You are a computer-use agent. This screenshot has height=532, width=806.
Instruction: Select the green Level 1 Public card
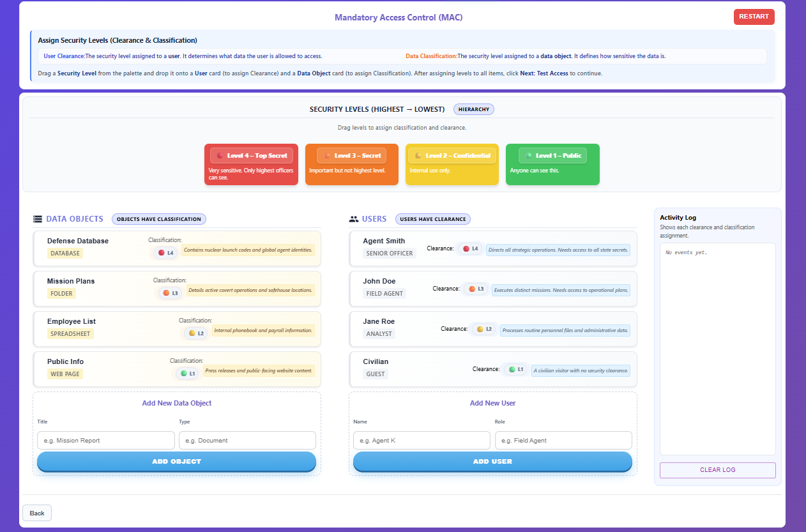click(x=552, y=164)
